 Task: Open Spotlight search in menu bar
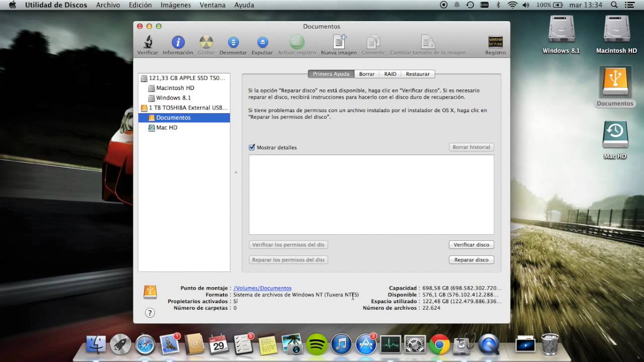pos(614,5)
